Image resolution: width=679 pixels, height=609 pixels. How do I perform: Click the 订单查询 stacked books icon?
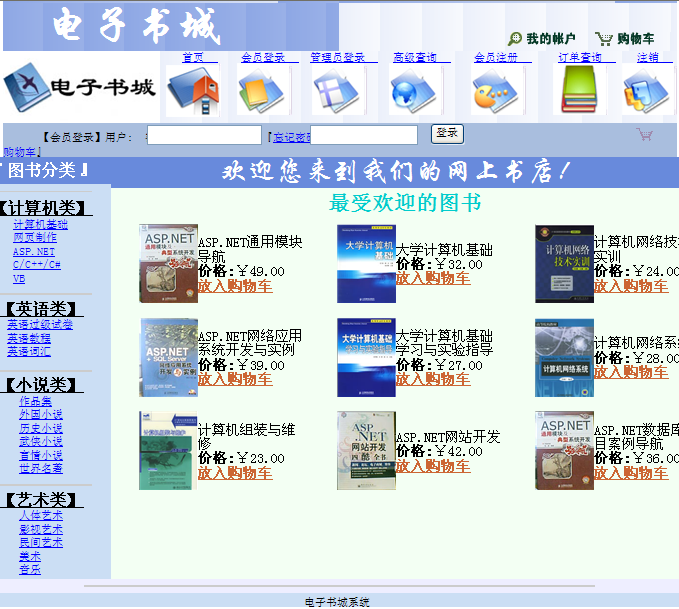[579, 90]
